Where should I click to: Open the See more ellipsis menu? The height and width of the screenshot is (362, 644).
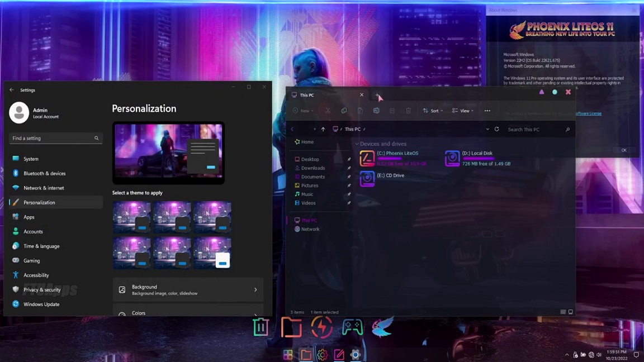coord(487,111)
